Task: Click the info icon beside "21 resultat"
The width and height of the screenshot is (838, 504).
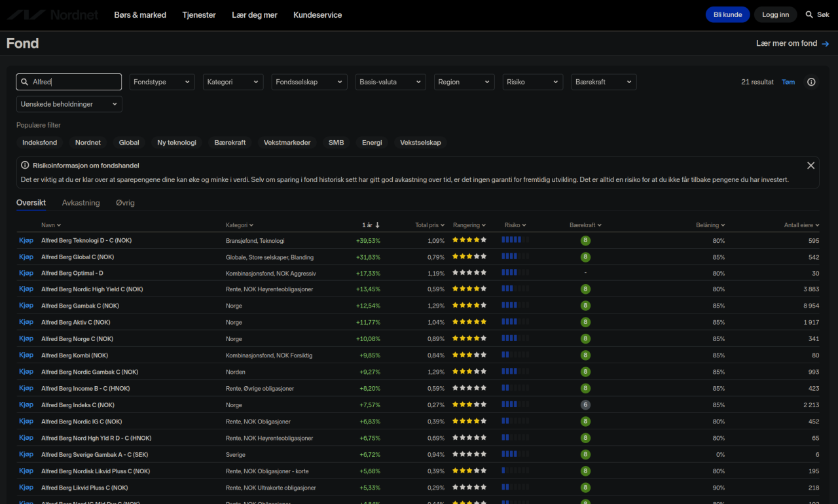Action: point(811,81)
